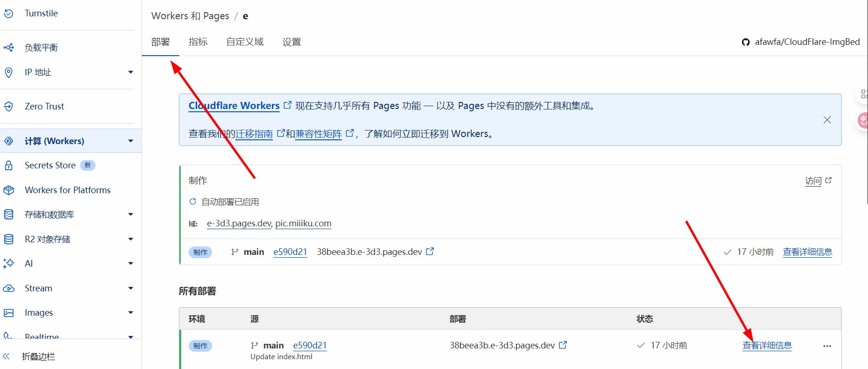Open commit e590d21 in deployments table
The height and width of the screenshot is (369, 868).
click(x=310, y=345)
